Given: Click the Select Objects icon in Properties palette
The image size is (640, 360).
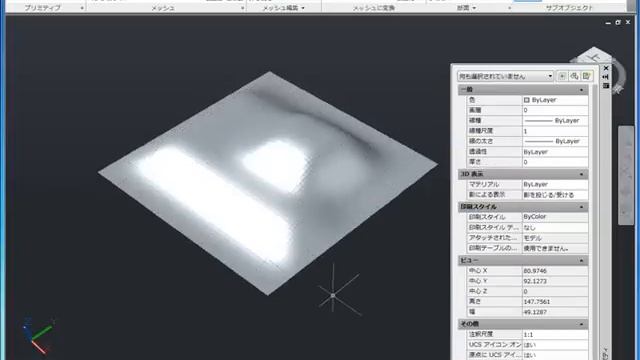Looking at the screenshot, I should 574,76.
